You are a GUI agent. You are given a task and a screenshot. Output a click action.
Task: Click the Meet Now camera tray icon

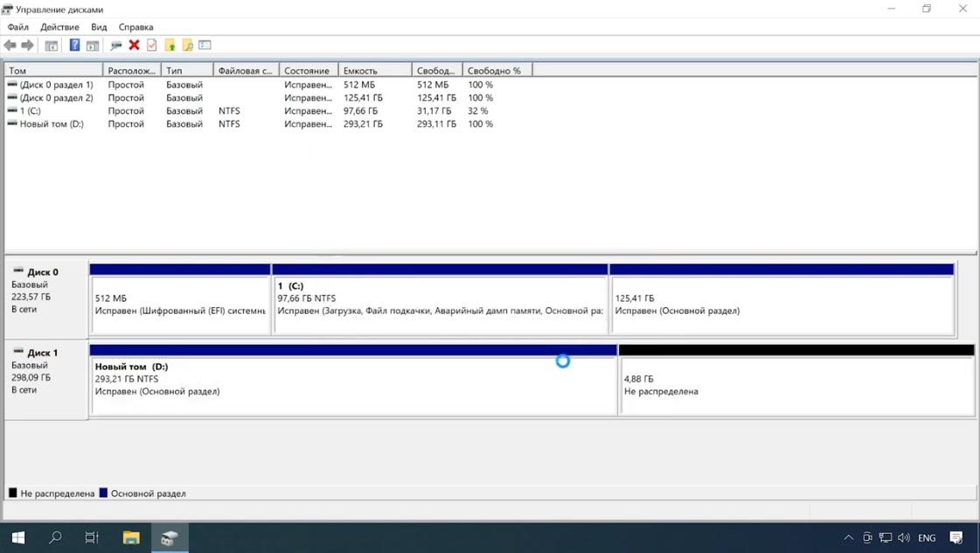[867, 537]
